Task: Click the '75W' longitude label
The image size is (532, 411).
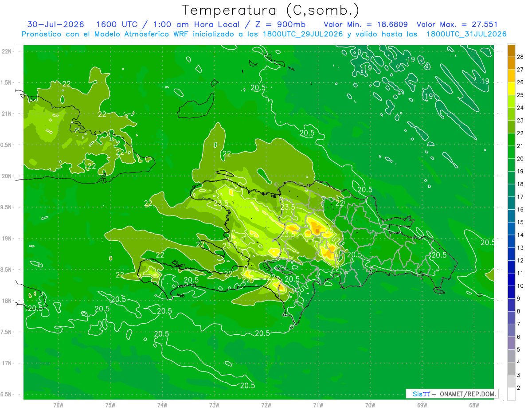Action: pos(110,405)
